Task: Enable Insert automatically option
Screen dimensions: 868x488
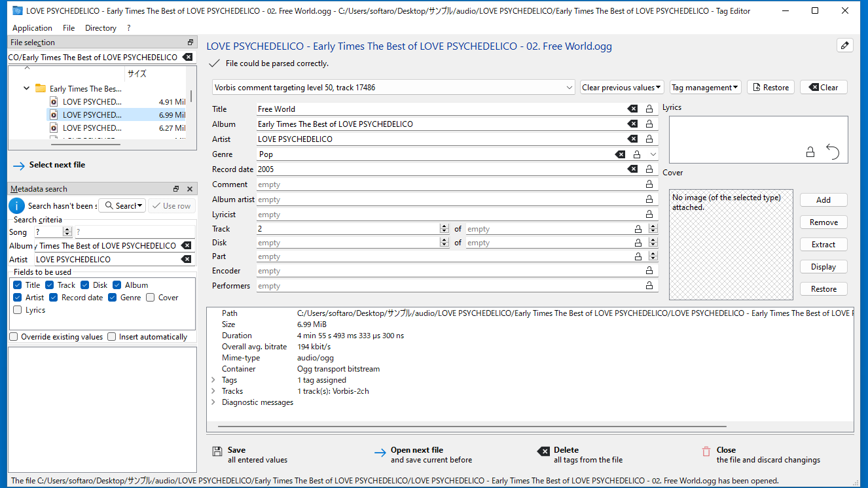Action: pos(112,337)
